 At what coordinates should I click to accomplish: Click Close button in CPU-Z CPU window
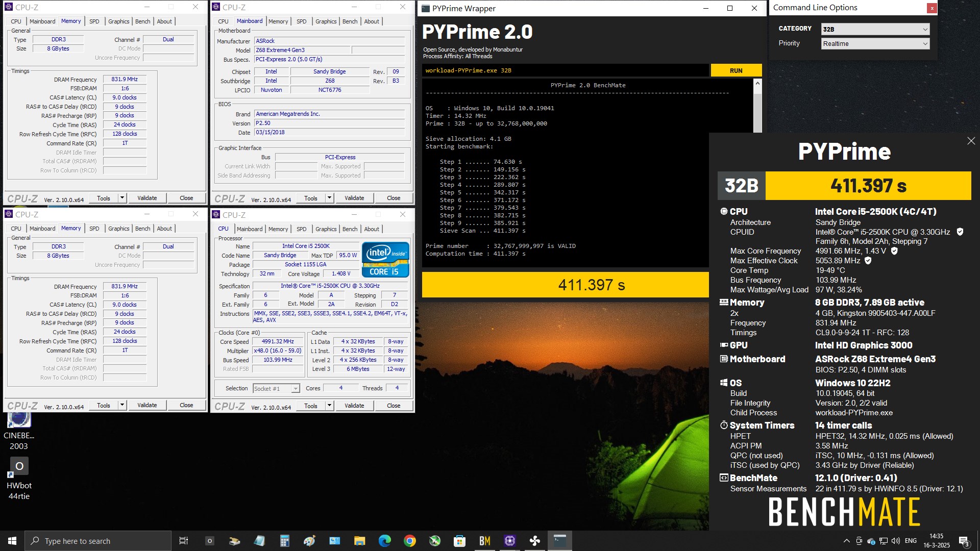394,406
